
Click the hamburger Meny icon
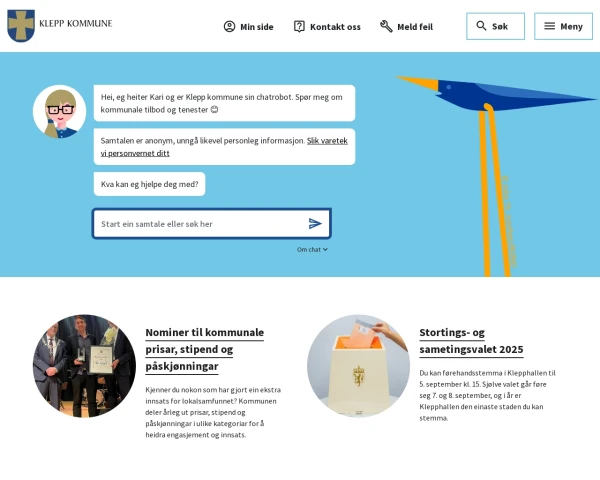coord(549,26)
